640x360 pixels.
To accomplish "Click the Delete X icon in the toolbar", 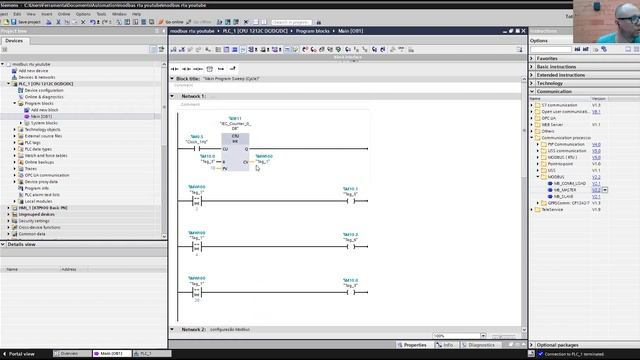I will [83, 22].
